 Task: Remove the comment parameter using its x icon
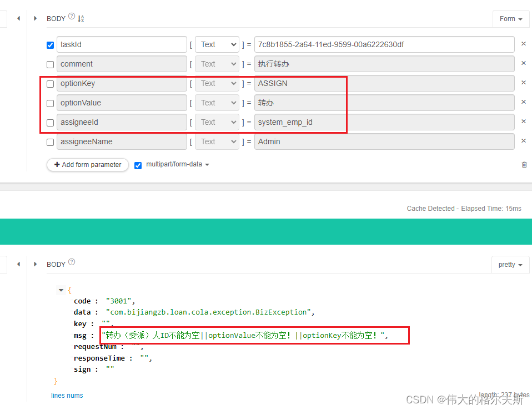pyautogui.click(x=523, y=64)
